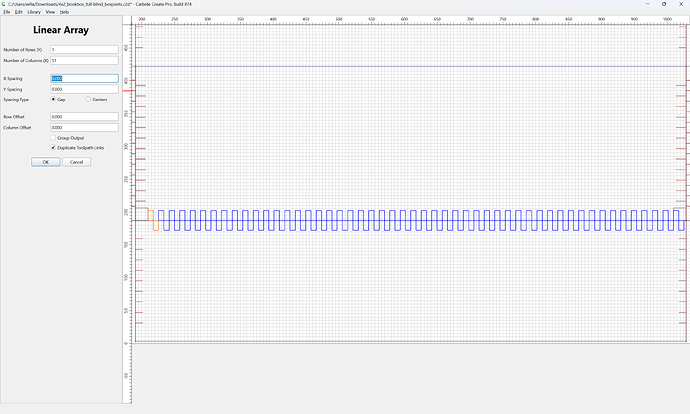Click the Row Offset label
690x414 pixels.
(x=14, y=117)
